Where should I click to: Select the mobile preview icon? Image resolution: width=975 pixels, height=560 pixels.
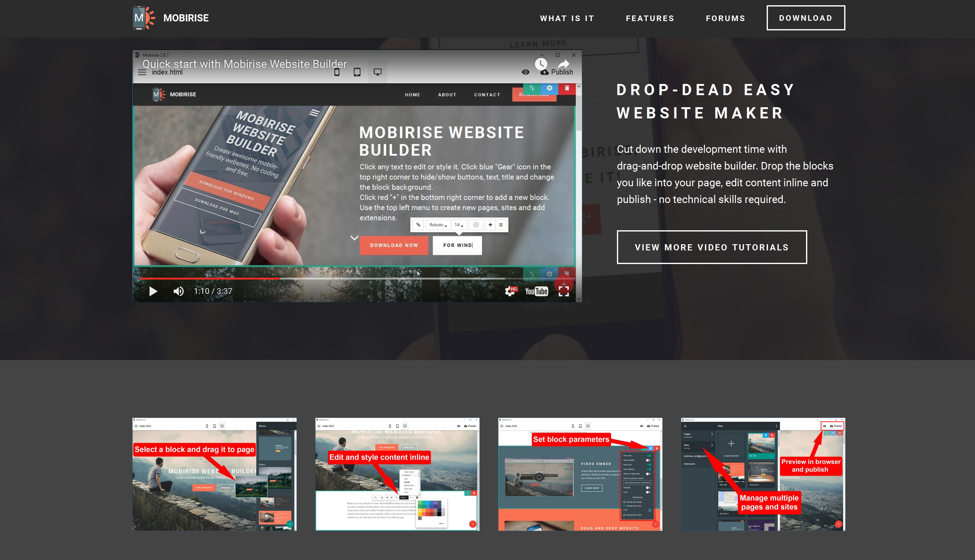(x=338, y=73)
